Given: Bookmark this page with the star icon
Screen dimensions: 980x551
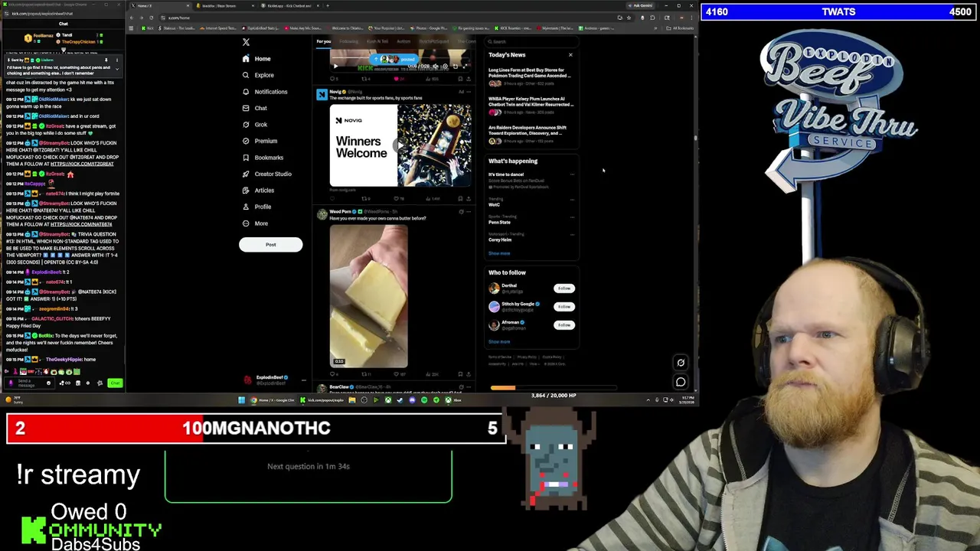Looking at the screenshot, I should pos(629,18).
